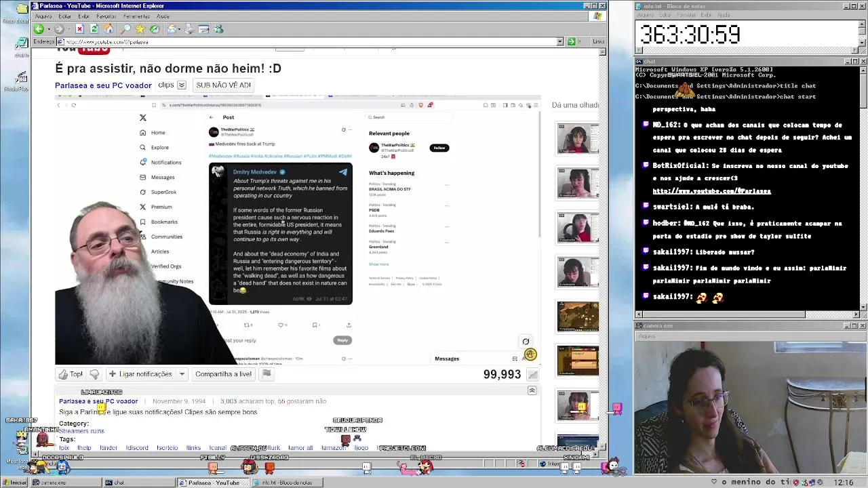Click the Dmitry Medvedev post image
868x488 pixels.
[281, 234]
